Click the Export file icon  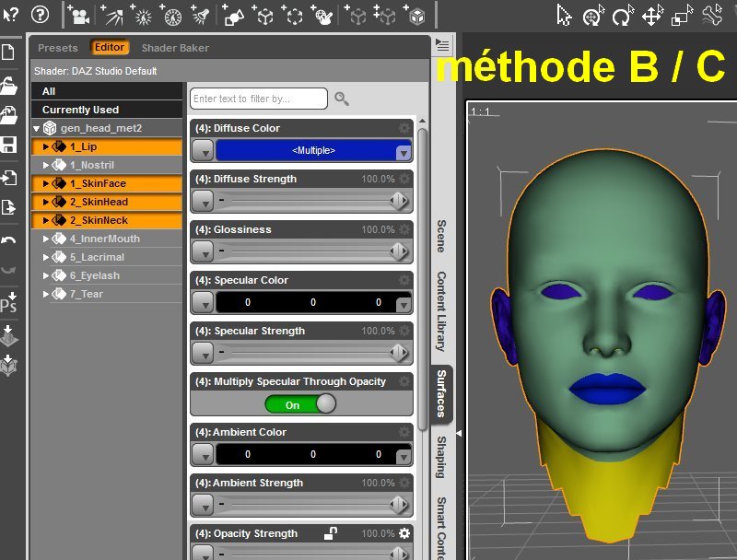[x=8, y=207]
